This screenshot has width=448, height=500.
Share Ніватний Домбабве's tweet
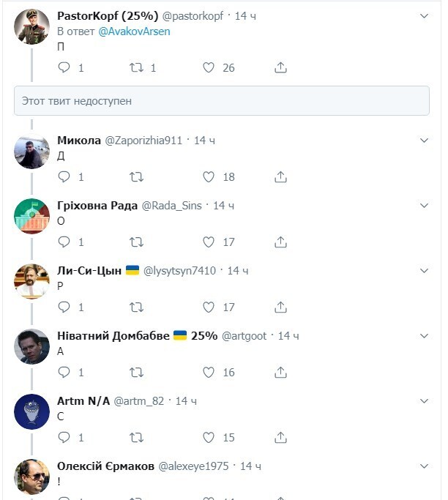(280, 372)
